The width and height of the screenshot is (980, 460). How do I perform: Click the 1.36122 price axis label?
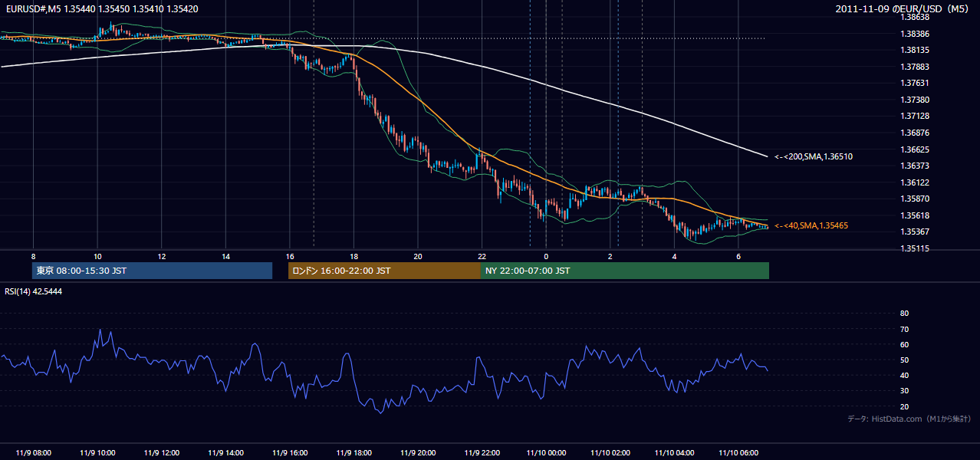tap(915, 182)
